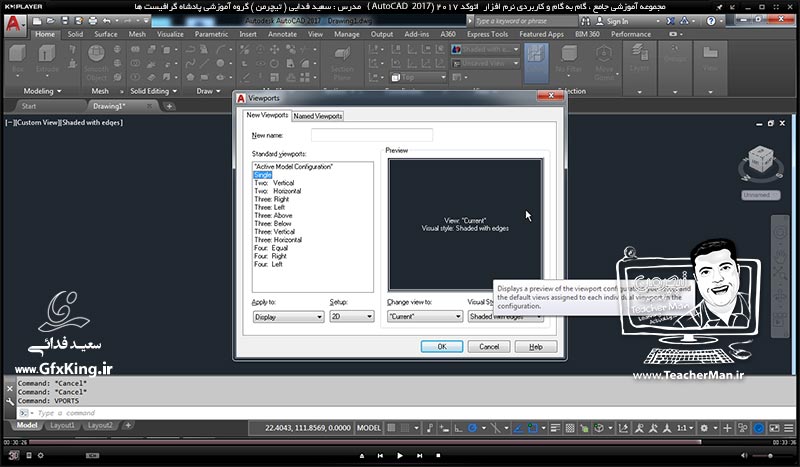Adjust the KMPlayer volume slider
This screenshot has width=800, height=467.
tap(769, 455)
